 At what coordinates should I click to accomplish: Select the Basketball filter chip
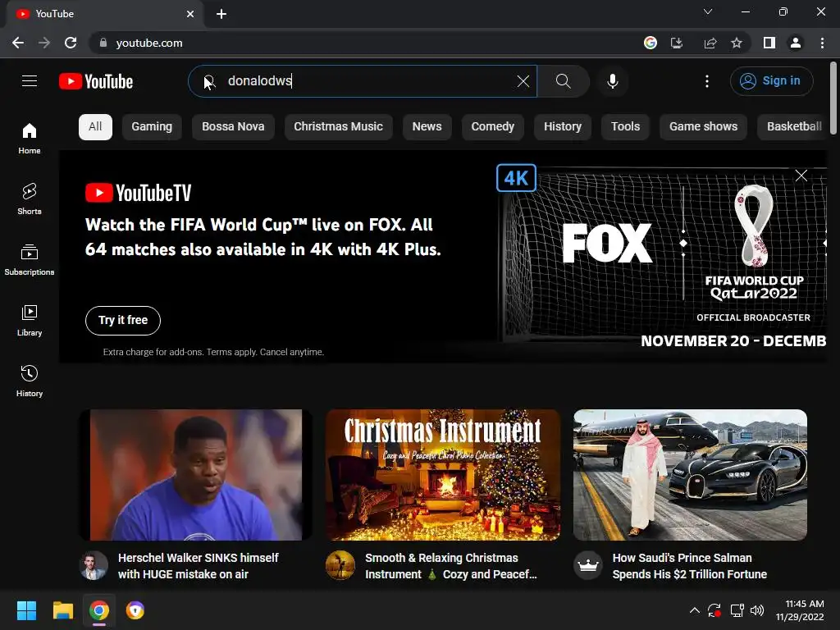pyautogui.click(x=792, y=127)
